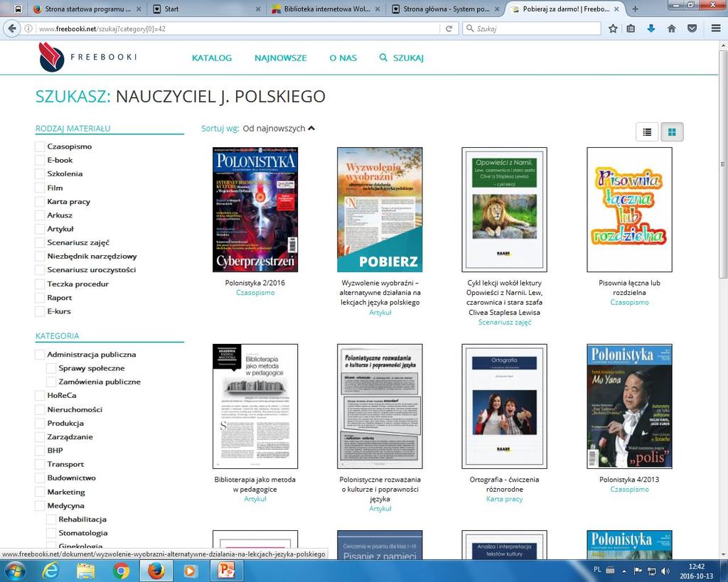Open a new browser tab

pos(635,9)
